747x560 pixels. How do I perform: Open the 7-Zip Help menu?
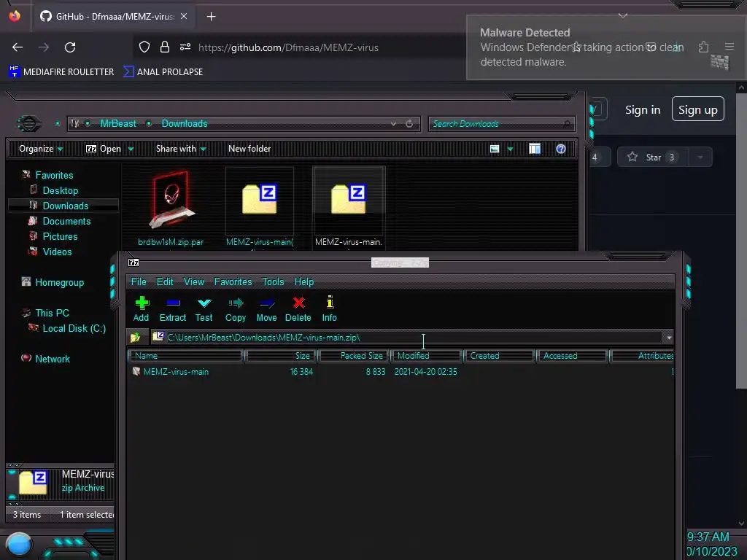(304, 282)
